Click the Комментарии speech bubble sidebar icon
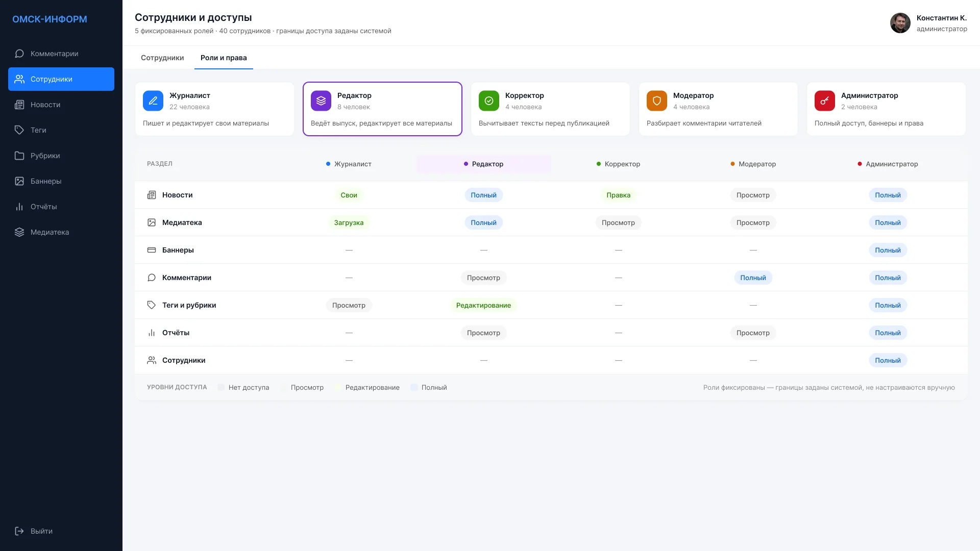Screen dimensions: 980x551 click(19, 54)
